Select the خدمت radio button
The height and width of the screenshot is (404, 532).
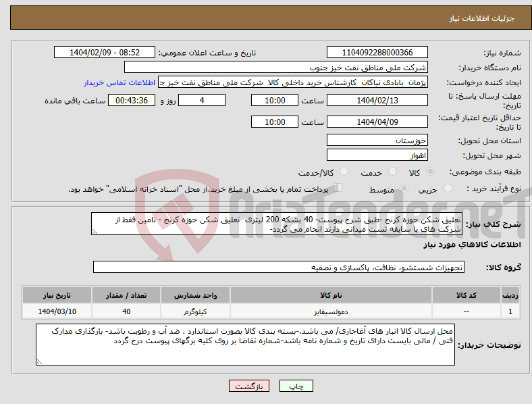(x=392, y=172)
